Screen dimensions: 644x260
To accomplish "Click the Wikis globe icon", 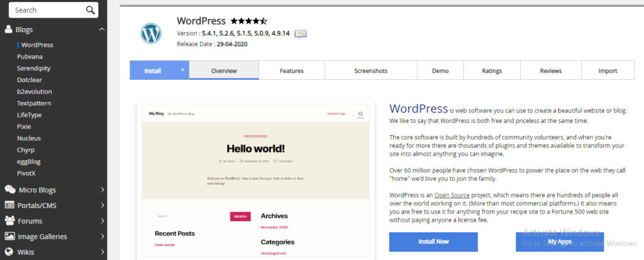I will pyautogui.click(x=9, y=252).
